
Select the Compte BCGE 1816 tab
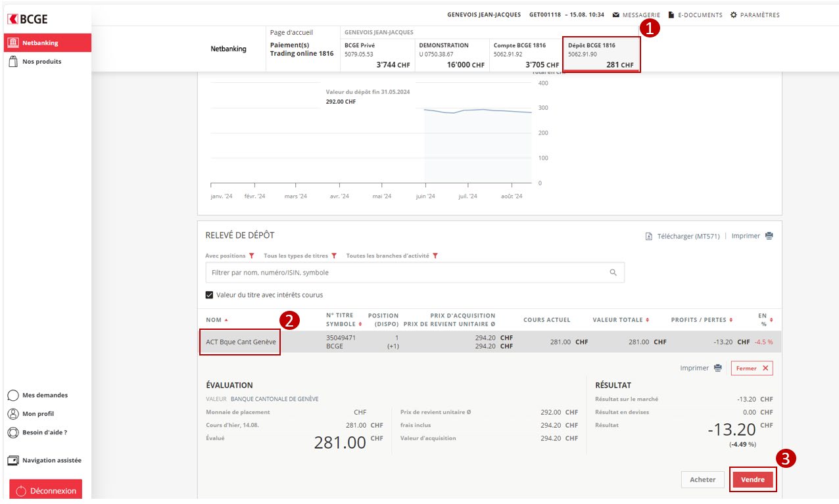click(x=526, y=55)
